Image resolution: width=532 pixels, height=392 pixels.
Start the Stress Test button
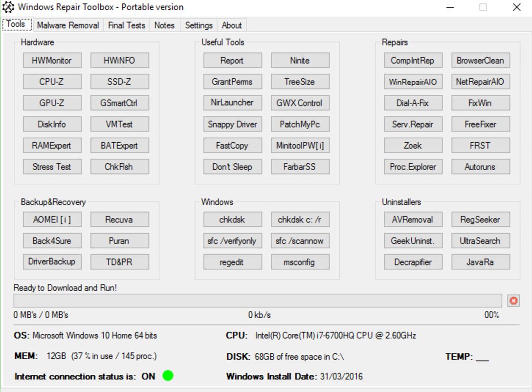(52, 167)
